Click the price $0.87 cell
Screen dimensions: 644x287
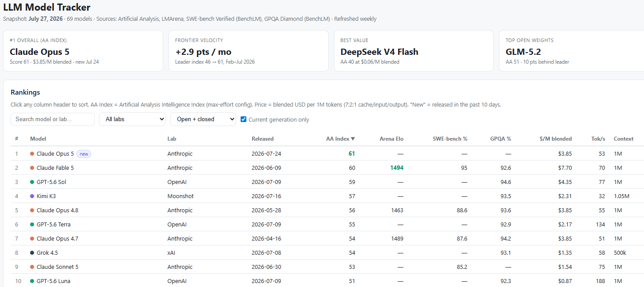click(564, 281)
